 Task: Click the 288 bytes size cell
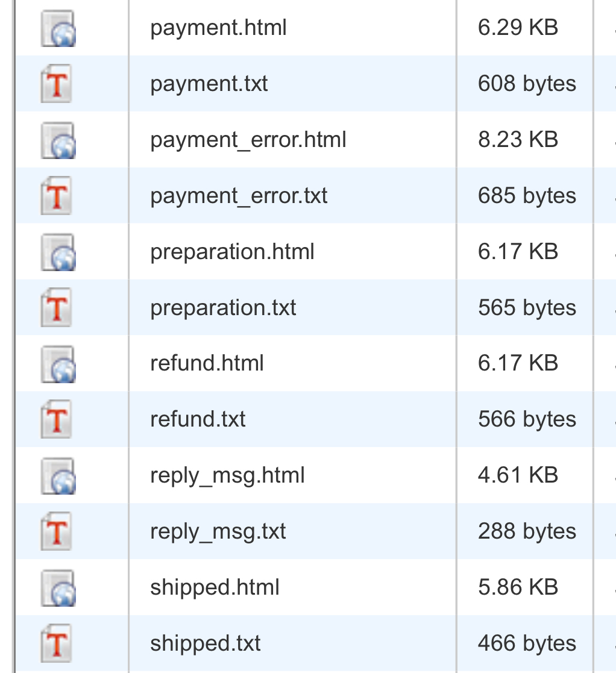pyautogui.click(x=527, y=531)
